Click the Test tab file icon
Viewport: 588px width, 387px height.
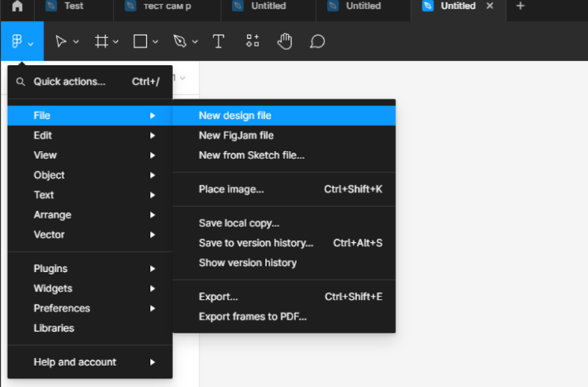tap(51, 6)
